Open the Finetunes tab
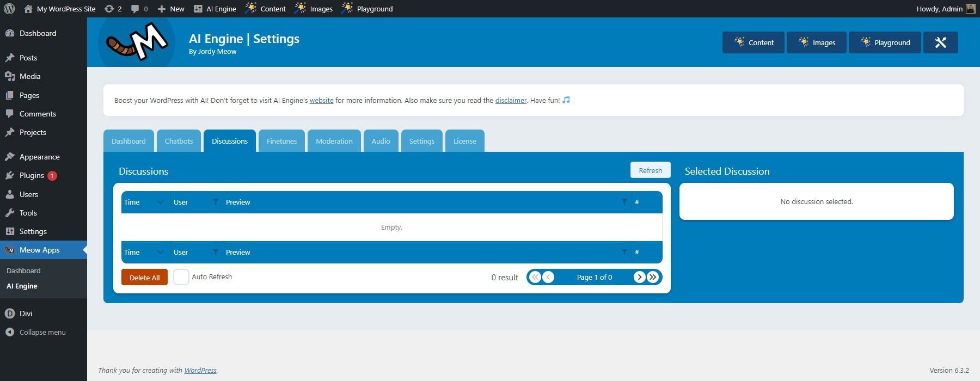This screenshot has height=381, width=980. coord(281,141)
